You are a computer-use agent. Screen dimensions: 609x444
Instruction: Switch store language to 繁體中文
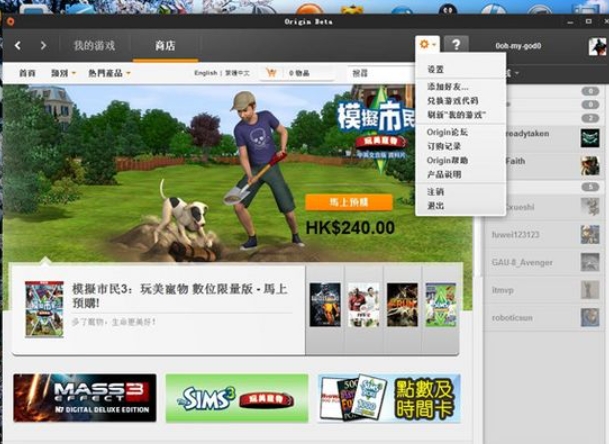237,73
